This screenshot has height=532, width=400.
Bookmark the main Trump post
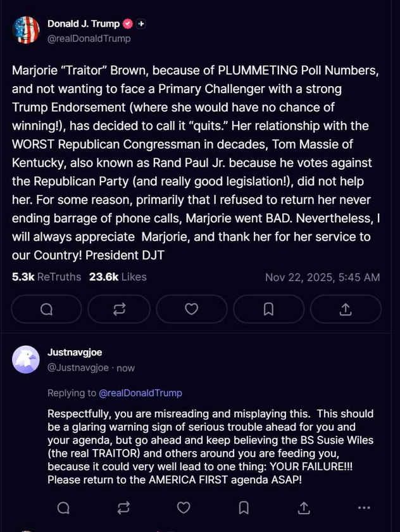268,309
